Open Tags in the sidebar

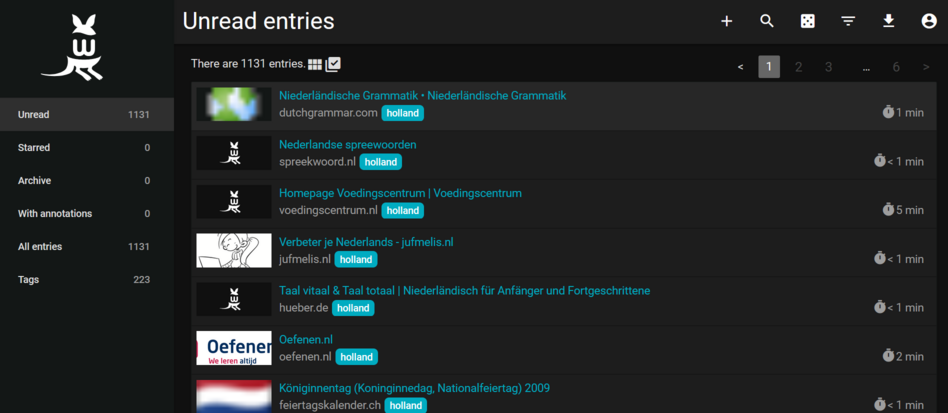coord(87,279)
